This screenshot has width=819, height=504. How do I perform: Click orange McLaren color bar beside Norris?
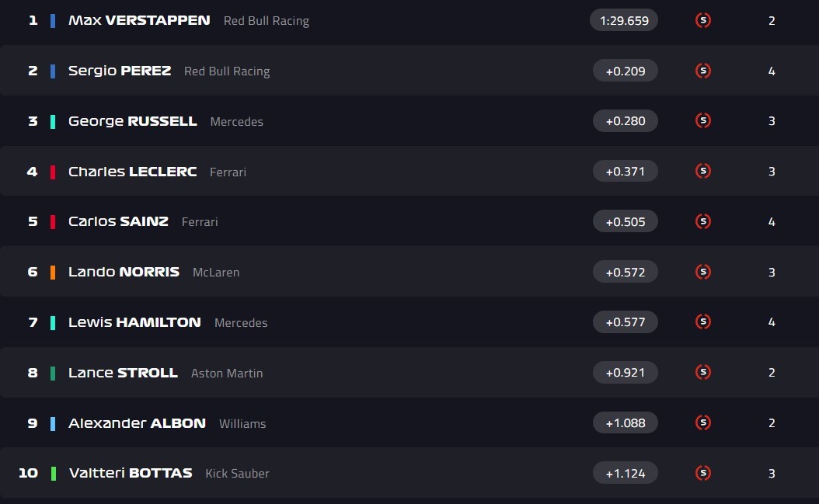coord(53,273)
